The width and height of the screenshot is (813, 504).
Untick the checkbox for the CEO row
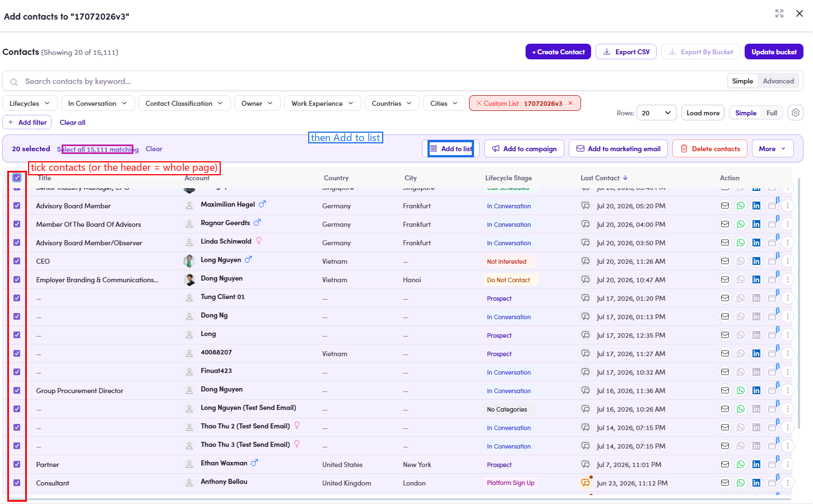17,261
